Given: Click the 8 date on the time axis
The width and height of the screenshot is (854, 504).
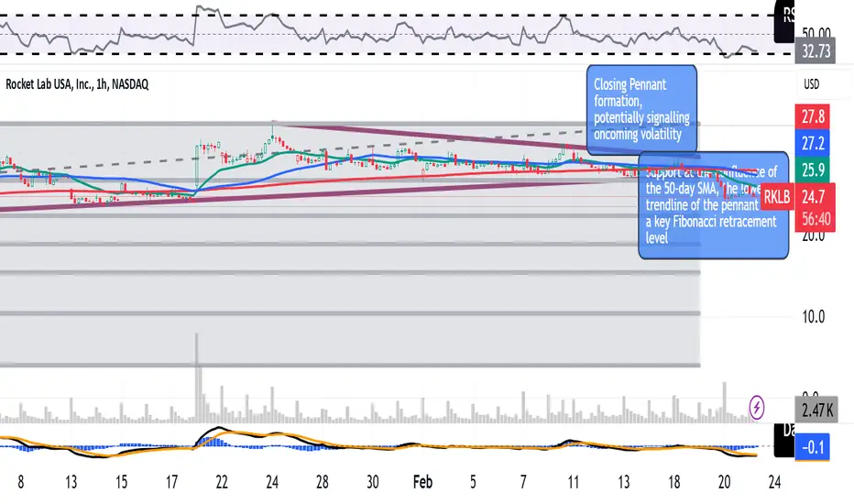Looking at the screenshot, I should click(21, 482).
